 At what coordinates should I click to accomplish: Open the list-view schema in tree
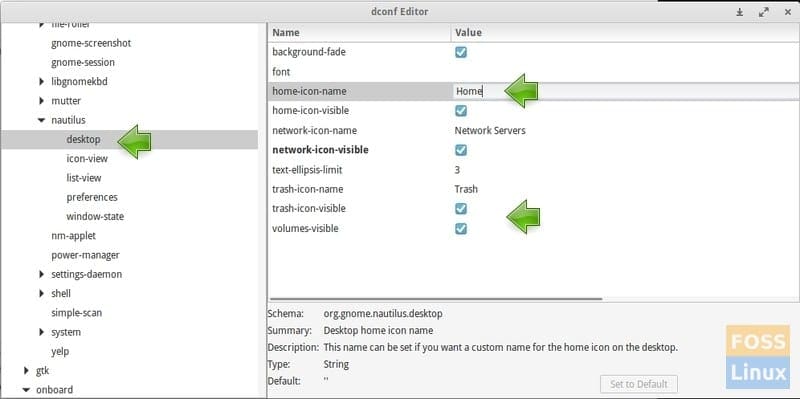[x=84, y=178]
